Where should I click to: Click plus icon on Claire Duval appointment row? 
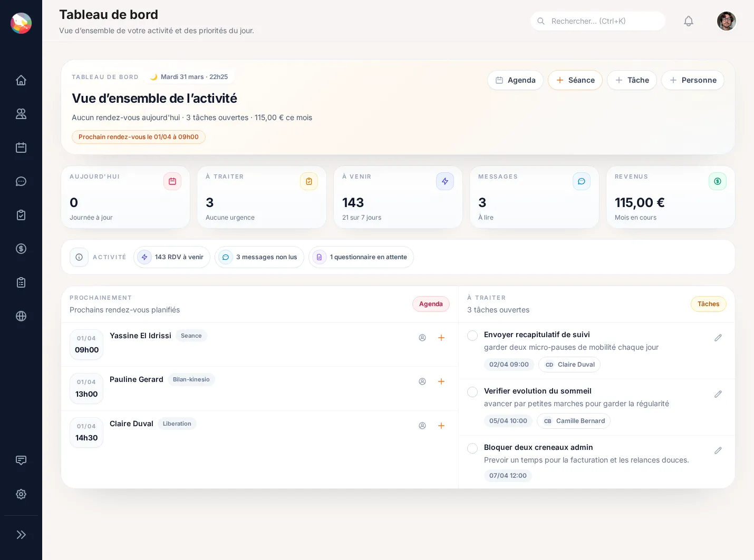click(441, 426)
